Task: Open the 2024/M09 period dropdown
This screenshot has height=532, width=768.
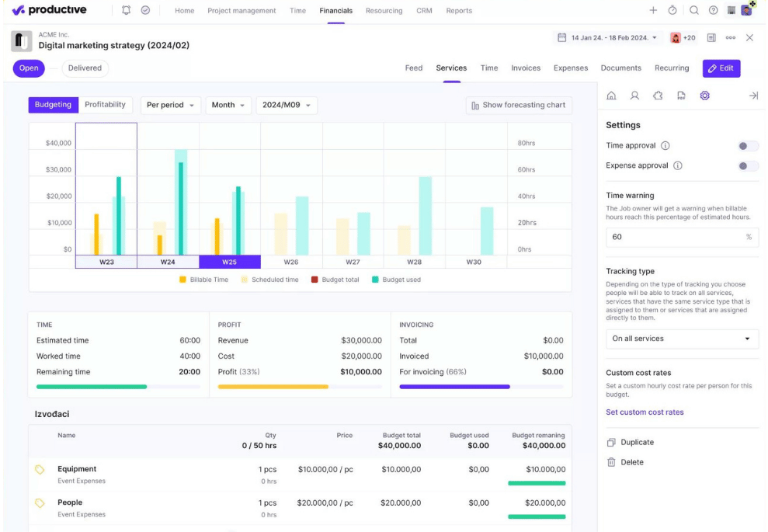Action: tap(286, 106)
